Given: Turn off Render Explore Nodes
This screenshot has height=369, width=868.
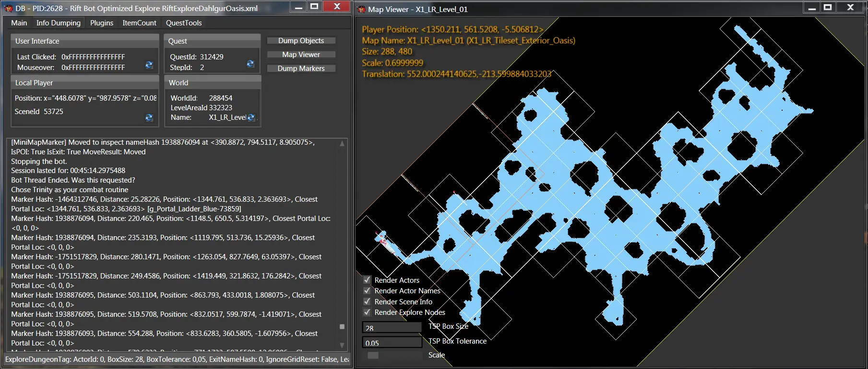Looking at the screenshot, I should pyautogui.click(x=367, y=312).
